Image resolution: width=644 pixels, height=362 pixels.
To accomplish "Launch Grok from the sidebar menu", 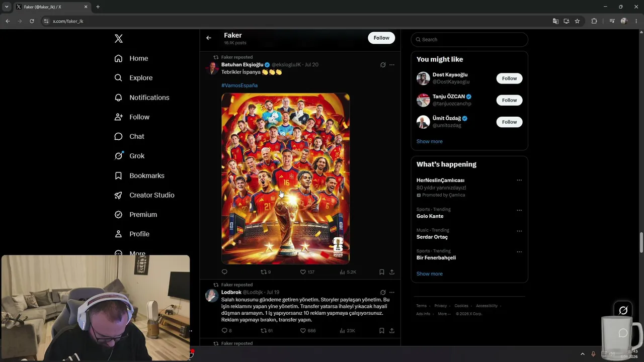I will 129,156.
